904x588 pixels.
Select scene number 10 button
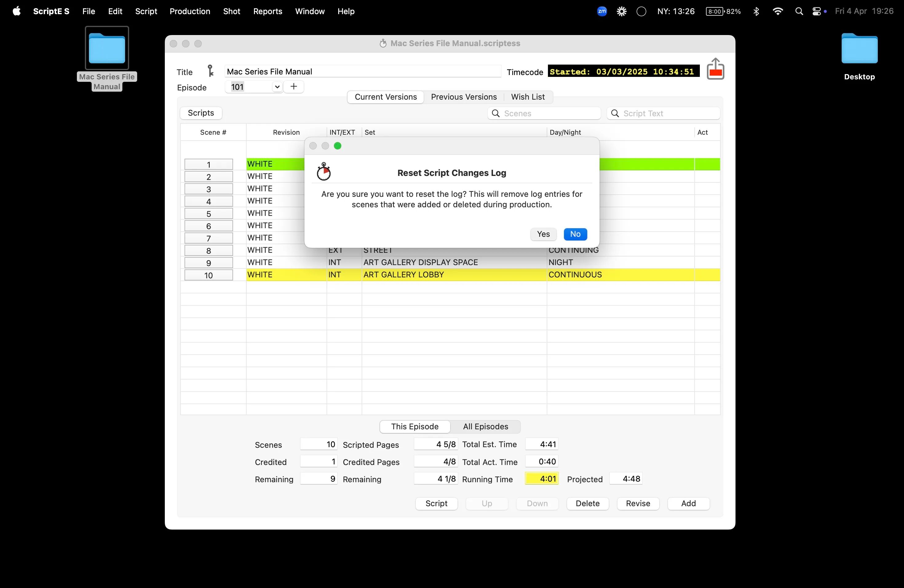(x=208, y=275)
